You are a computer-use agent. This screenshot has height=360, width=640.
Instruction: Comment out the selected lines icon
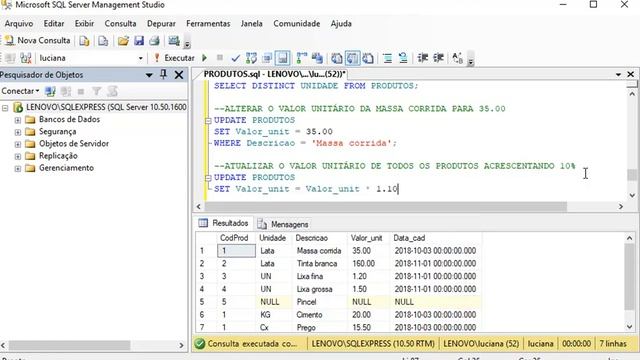[387, 58]
